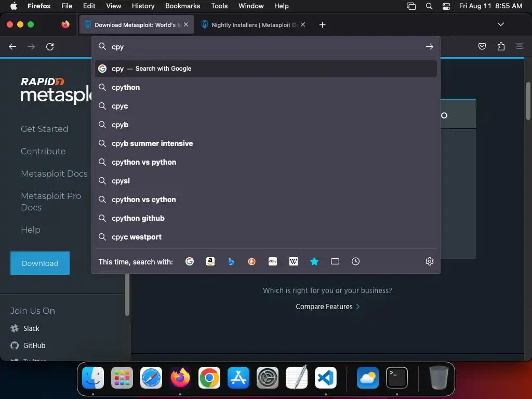Open the File menu

click(67, 6)
